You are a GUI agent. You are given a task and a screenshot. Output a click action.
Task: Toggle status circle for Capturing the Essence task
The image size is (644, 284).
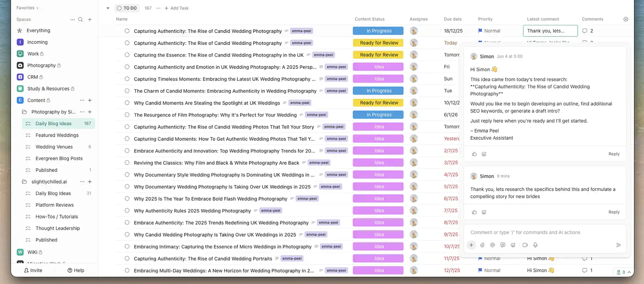pos(127,55)
